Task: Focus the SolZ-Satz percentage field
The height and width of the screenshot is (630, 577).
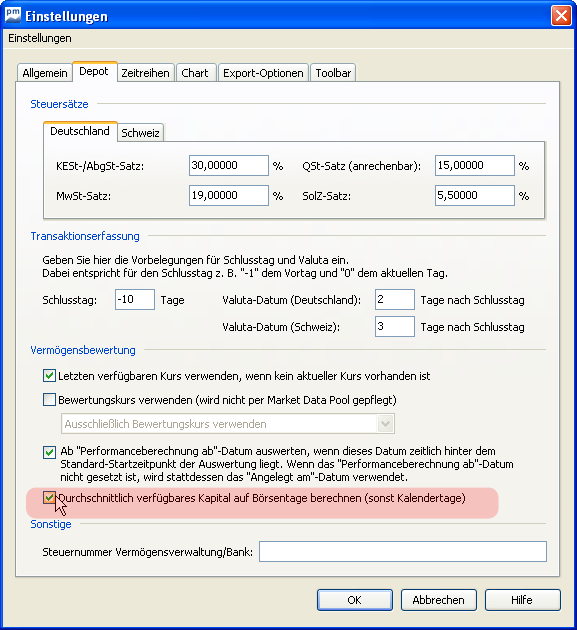Action: pos(475,195)
